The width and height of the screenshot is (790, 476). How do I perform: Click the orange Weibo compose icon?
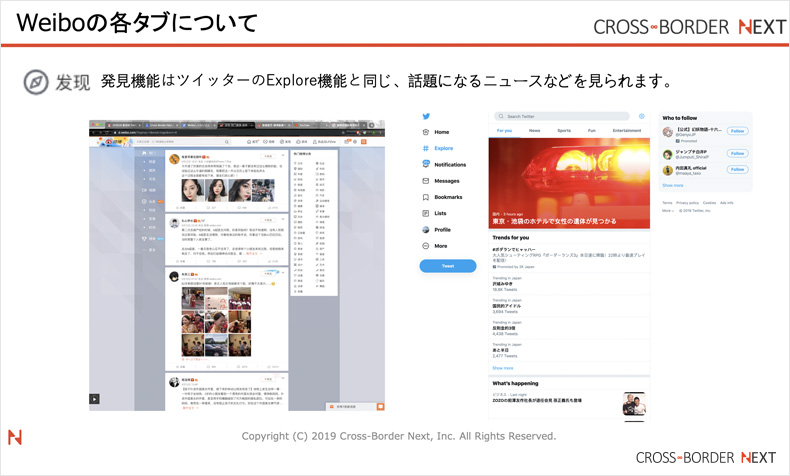(364, 142)
